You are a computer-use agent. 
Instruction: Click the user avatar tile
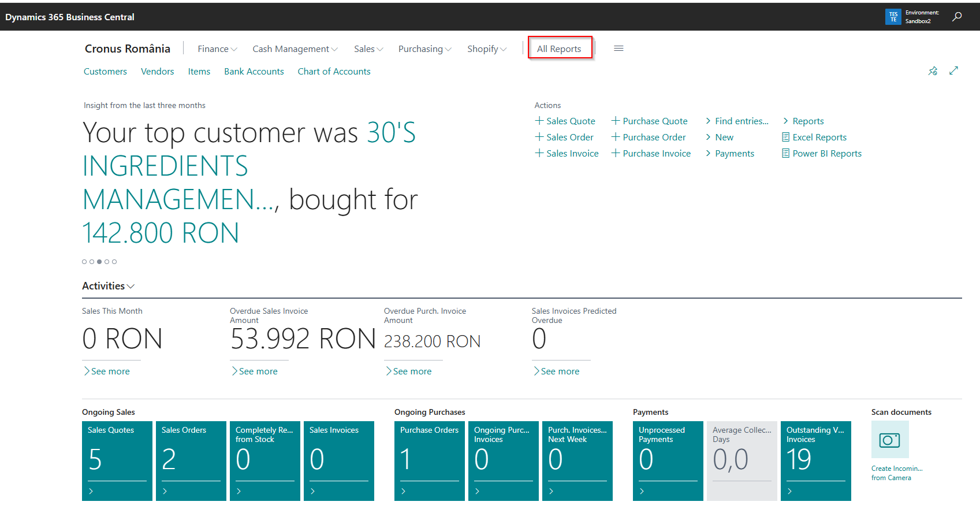coord(893,17)
